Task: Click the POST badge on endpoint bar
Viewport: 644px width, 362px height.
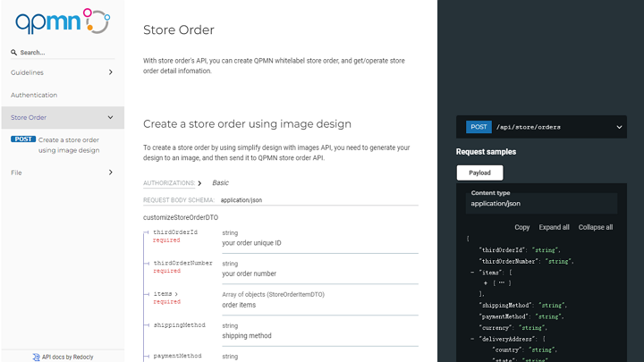Action: 479,127
